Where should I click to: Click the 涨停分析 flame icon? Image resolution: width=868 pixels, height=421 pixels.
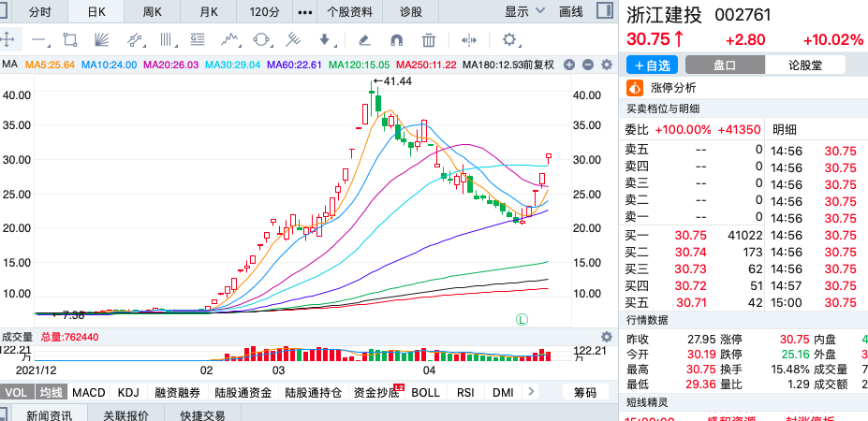tap(635, 88)
